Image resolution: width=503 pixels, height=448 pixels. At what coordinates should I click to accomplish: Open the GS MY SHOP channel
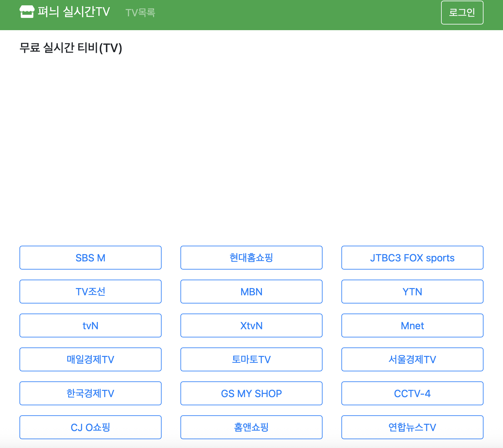click(251, 393)
